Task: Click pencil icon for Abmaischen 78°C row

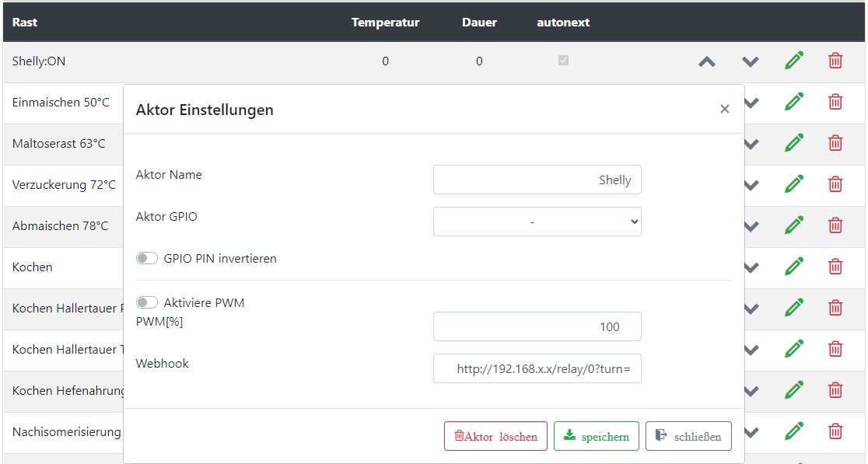Action: (793, 225)
